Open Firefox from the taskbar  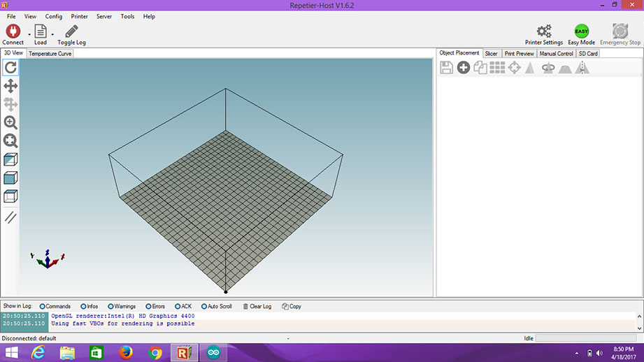click(126, 352)
